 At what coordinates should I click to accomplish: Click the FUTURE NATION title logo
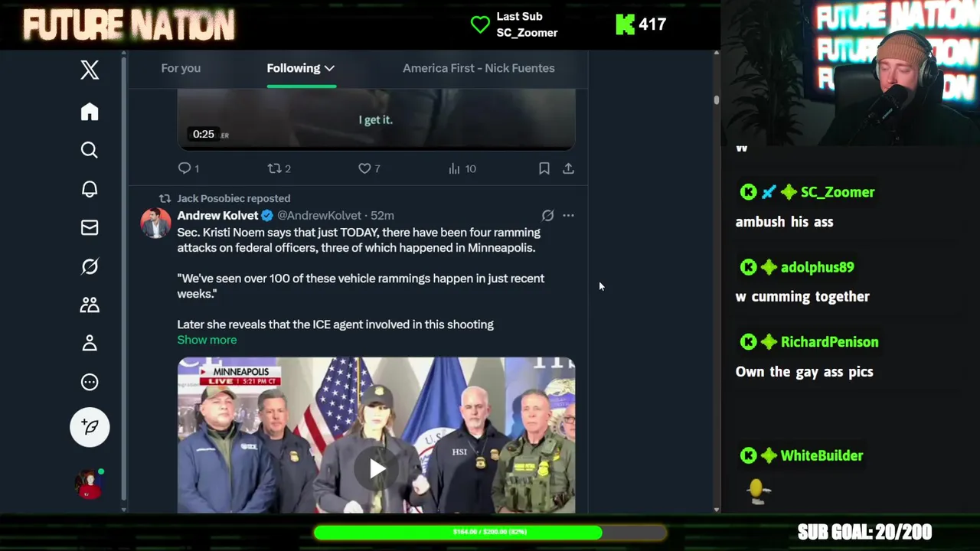(x=129, y=25)
